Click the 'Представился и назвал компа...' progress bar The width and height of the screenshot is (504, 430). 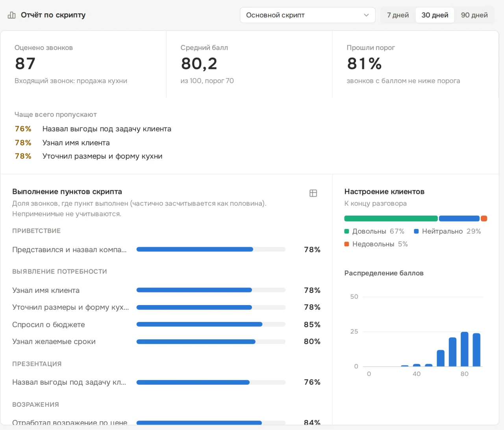(211, 249)
